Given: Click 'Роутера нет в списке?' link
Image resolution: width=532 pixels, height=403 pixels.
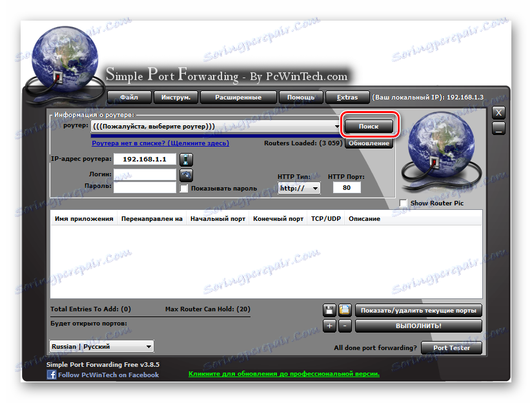Looking at the screenshot, I should pos(161,143).
